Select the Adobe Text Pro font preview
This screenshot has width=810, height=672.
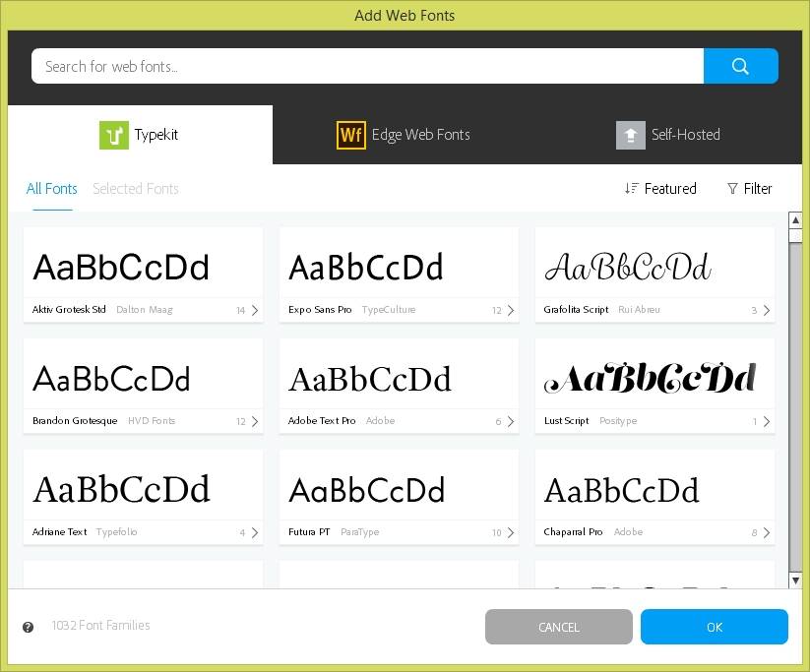pyautogui.click(x=399, y=374)
